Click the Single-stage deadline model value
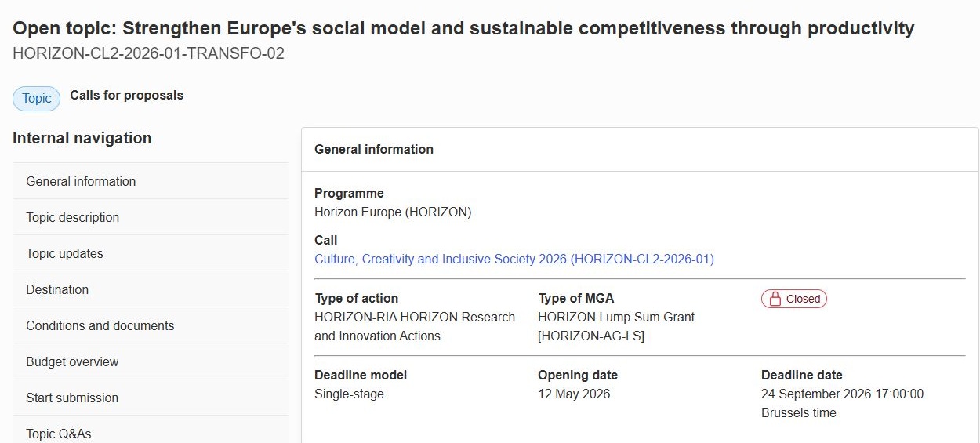This screenshot has width=980, height=443. [x=350, y=394]
